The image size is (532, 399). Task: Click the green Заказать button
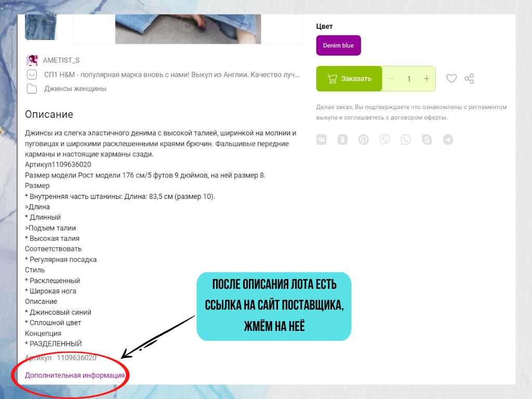349,79
